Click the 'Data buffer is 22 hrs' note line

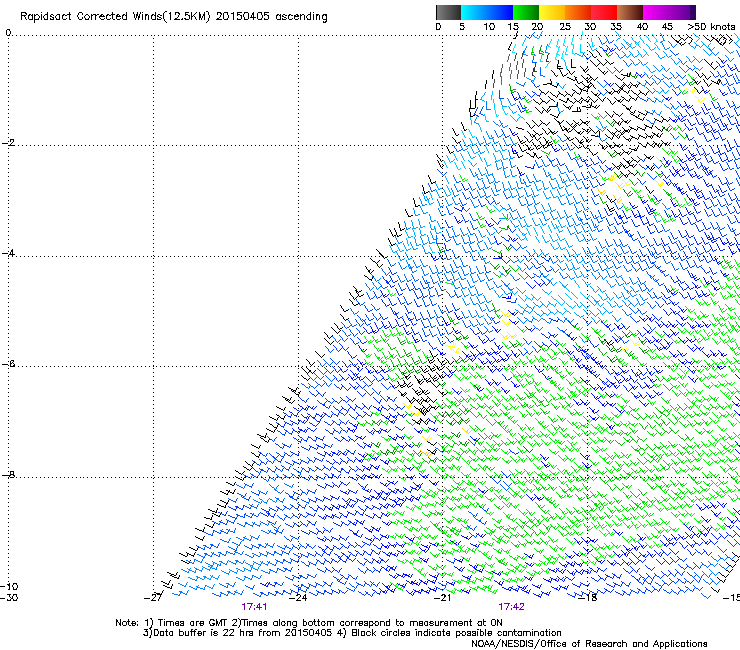click(352, 633)
